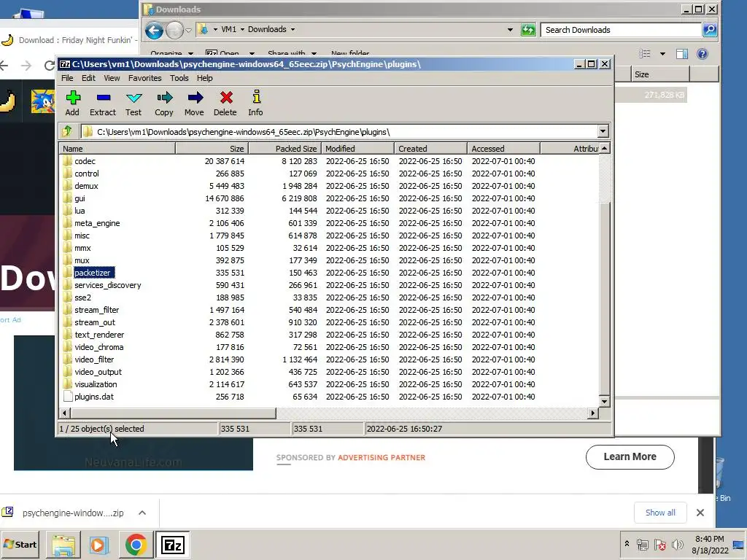This screenshot has height=560, width=747.
Task: Open Chrome from the taskbar
Action: tap(136, 545)
